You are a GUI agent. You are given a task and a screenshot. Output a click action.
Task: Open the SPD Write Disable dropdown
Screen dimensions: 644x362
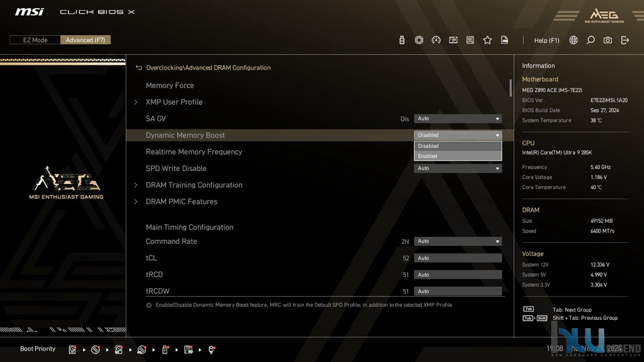click(x=458, y=168)
